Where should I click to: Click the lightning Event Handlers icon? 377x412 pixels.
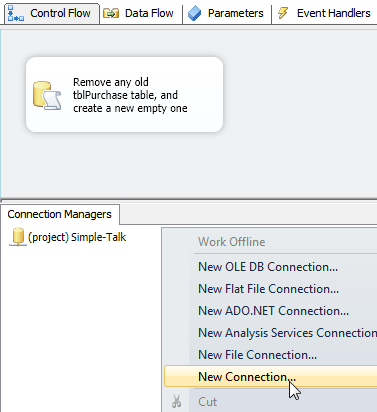(x=283, y=13)
